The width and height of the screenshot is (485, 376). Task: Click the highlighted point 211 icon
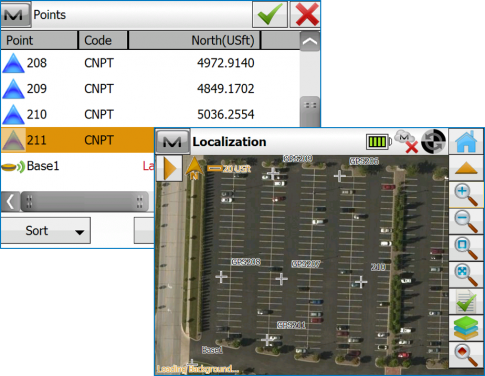13,140
